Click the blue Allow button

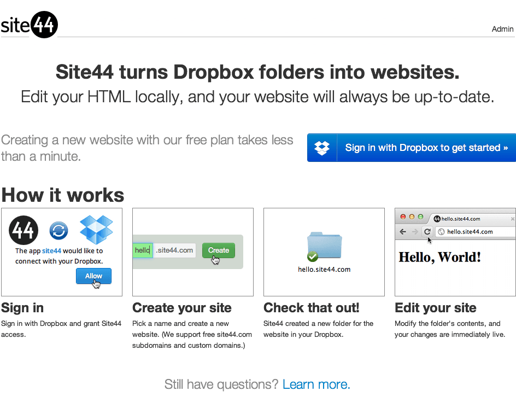[x=94, y=276]
